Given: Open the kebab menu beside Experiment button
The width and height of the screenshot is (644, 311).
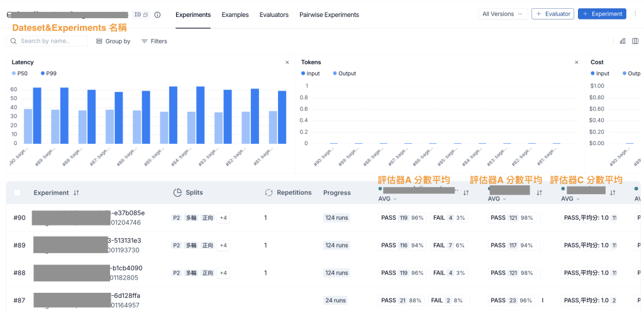Looking at the screenshot, I should point(635,14).
